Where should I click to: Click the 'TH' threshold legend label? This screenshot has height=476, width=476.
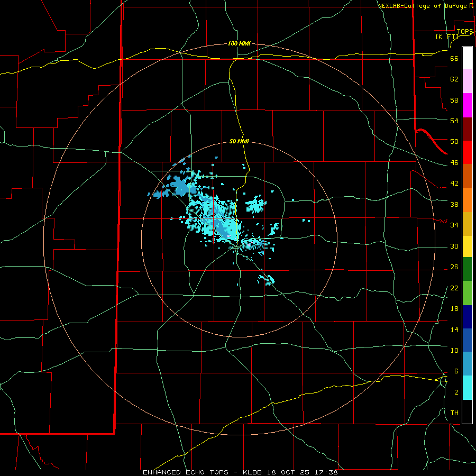point(454,413)
